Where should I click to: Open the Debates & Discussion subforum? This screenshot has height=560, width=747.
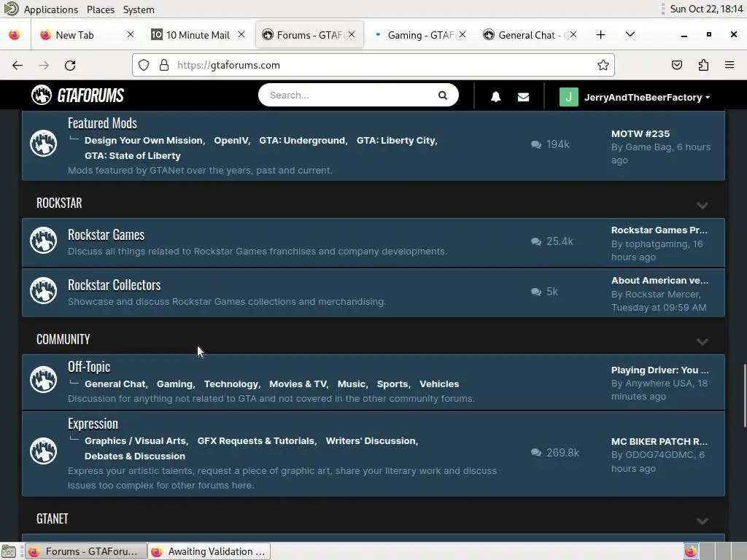(135, 456)
